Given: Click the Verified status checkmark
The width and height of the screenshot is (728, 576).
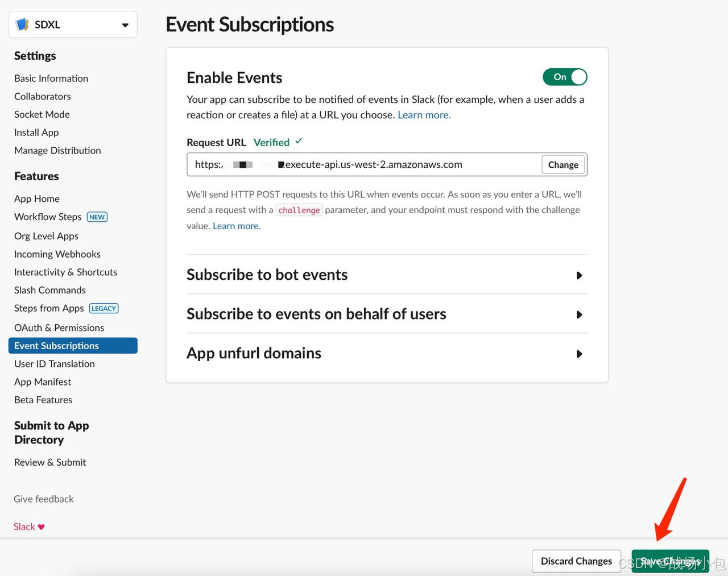Looking at the screenshot, I should pos(299,141).
